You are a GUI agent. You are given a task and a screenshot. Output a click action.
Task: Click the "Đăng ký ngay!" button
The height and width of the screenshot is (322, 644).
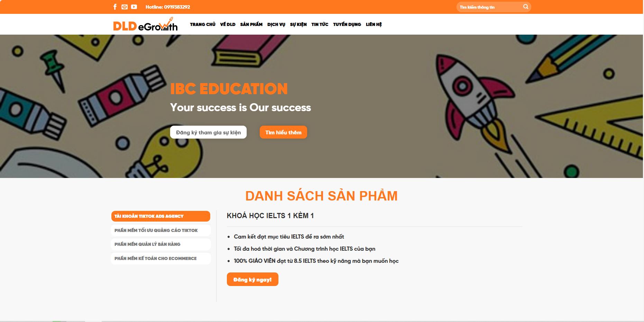pos(252,279)
